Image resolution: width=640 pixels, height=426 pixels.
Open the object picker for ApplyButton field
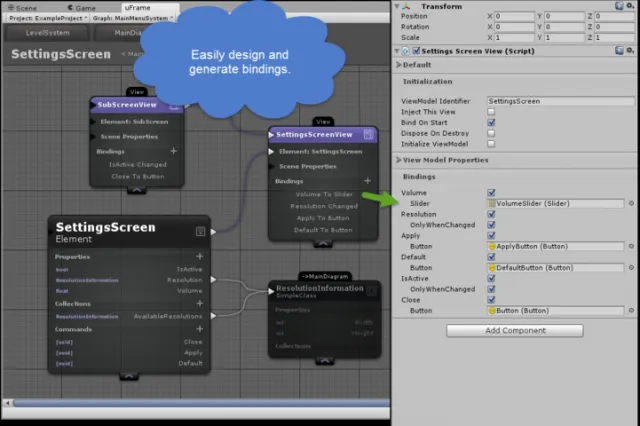[631, 246]
